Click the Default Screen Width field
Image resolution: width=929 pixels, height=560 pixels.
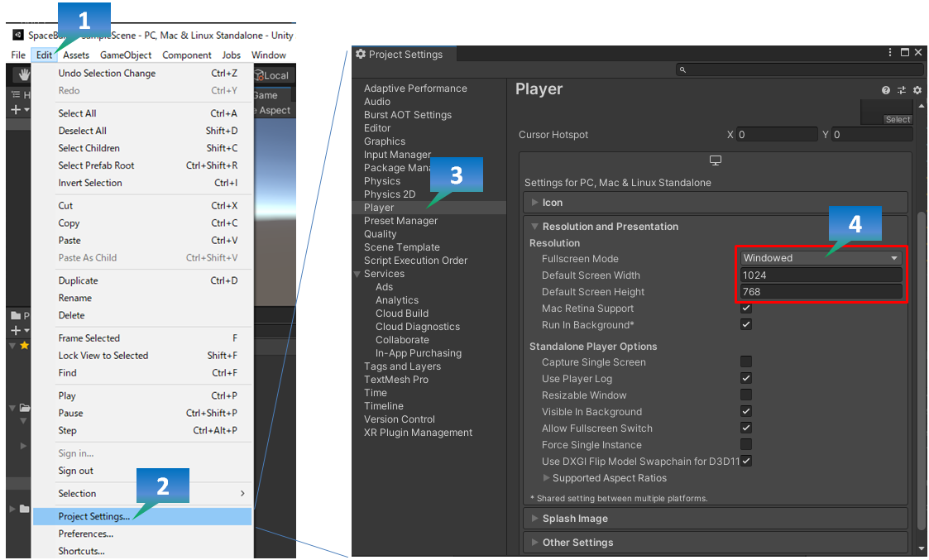[821, 275]
